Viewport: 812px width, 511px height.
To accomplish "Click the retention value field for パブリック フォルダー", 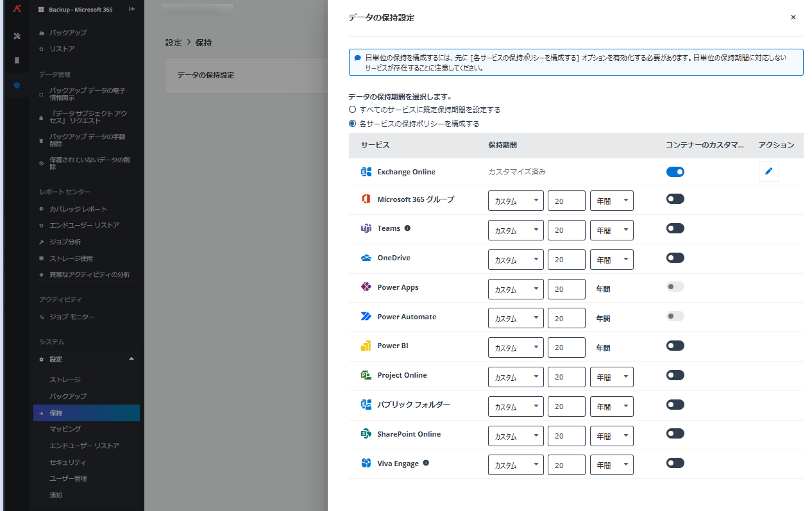I will (566, 406).
